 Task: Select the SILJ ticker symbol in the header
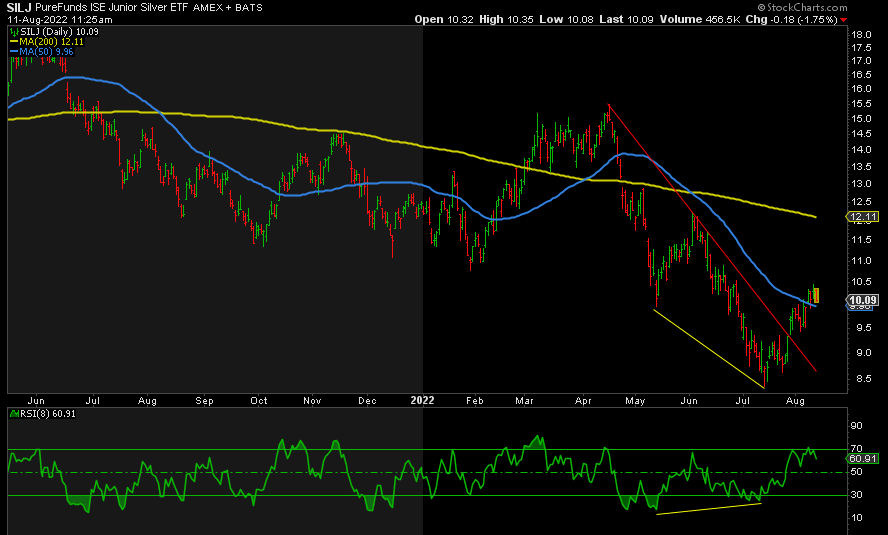click(x=19, y=7)
